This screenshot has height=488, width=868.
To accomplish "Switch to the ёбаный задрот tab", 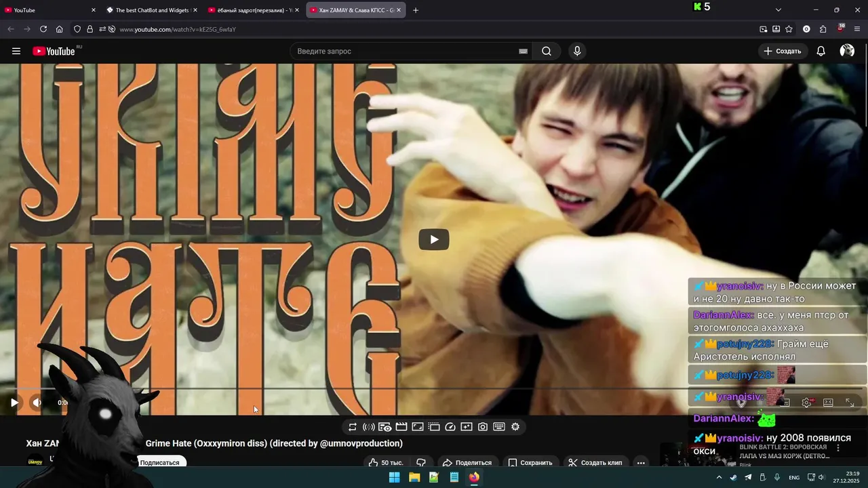I will pos(254,10).
